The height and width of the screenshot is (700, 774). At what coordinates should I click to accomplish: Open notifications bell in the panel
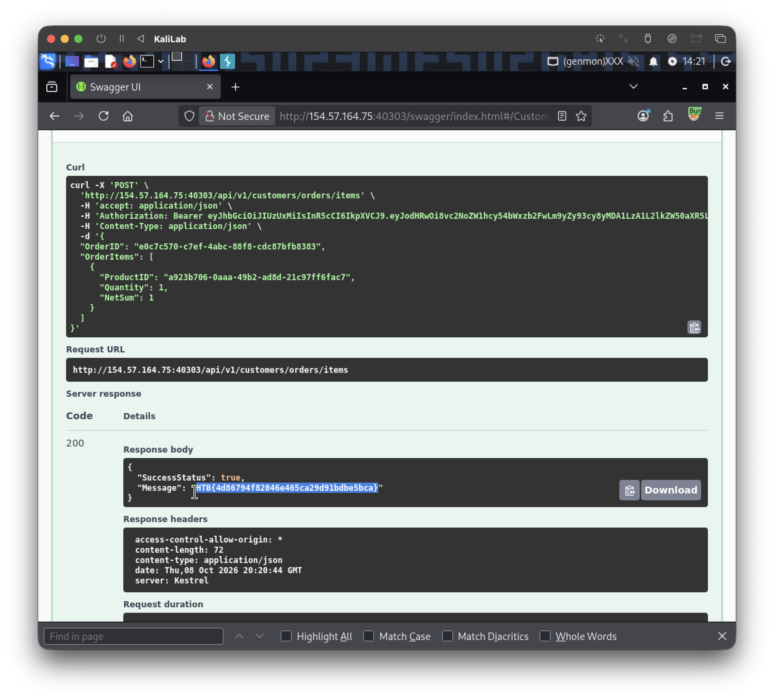point(653,61)
